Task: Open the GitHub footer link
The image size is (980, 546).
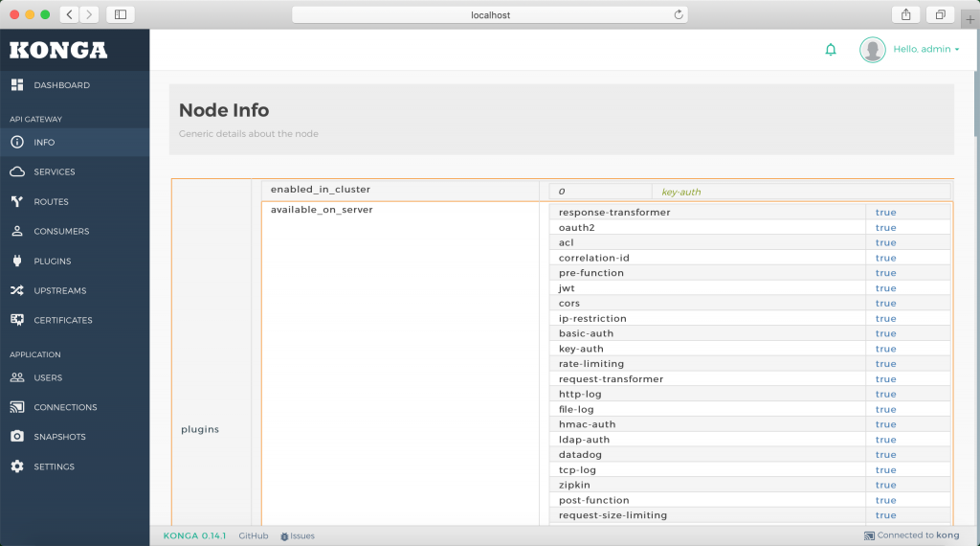Action: pyautogui.click(x=253, y=536)
